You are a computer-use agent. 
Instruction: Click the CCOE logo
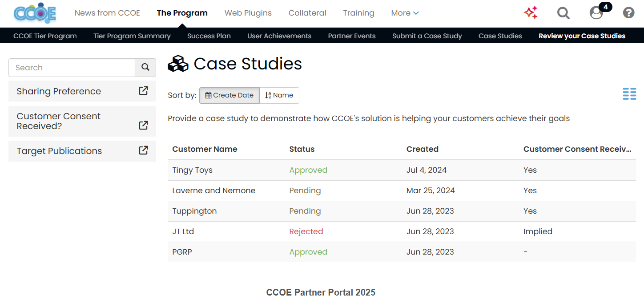(35, 13)
